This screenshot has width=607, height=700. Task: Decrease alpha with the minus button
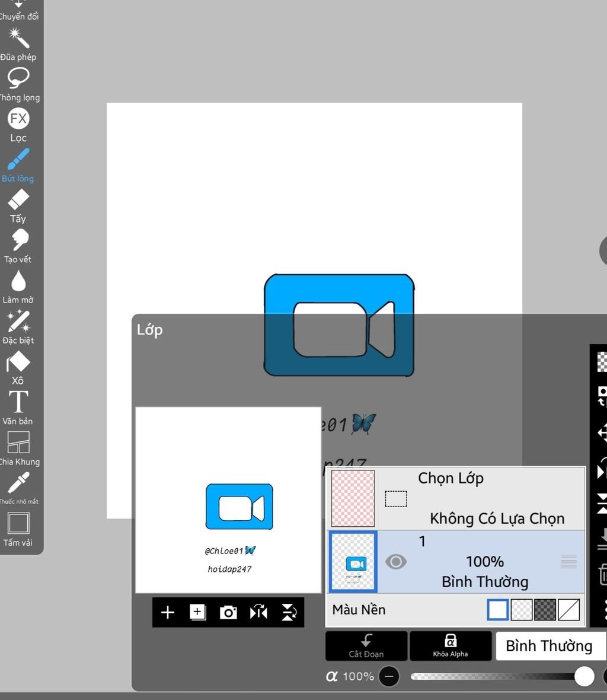point(389,676)
